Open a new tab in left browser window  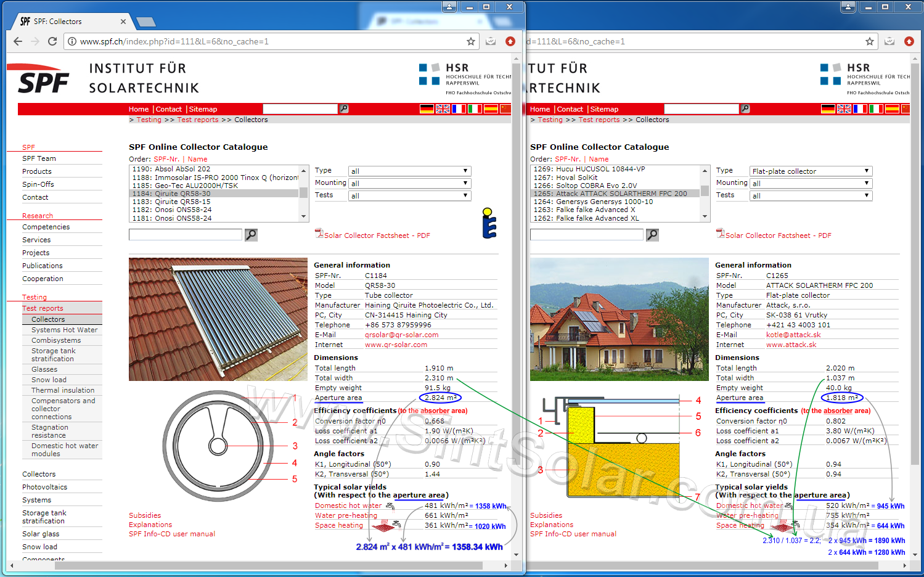pyautogui.click(x=146, y=22)
